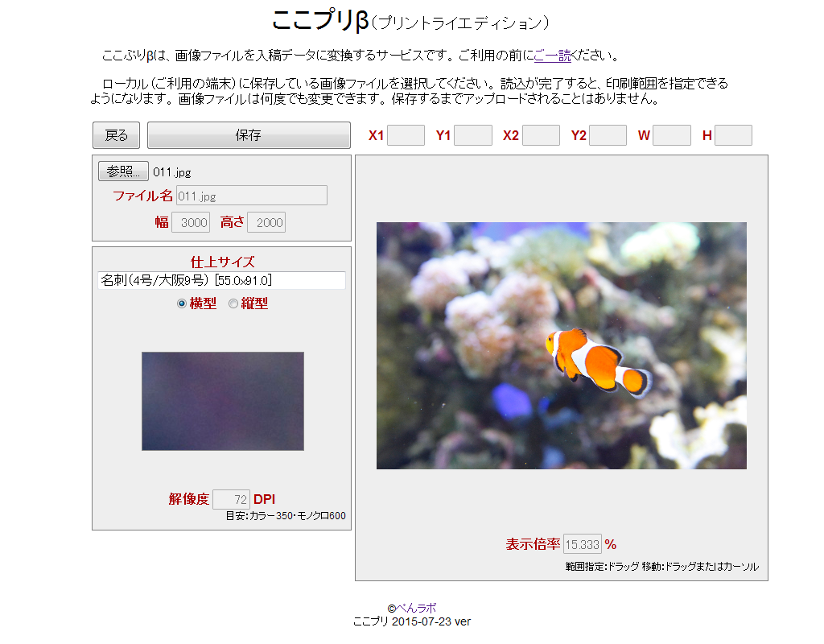The width and height of the screenshot is (824, 644).
Task: Click the 高さ field showing 2000
Action: [266, 222]
